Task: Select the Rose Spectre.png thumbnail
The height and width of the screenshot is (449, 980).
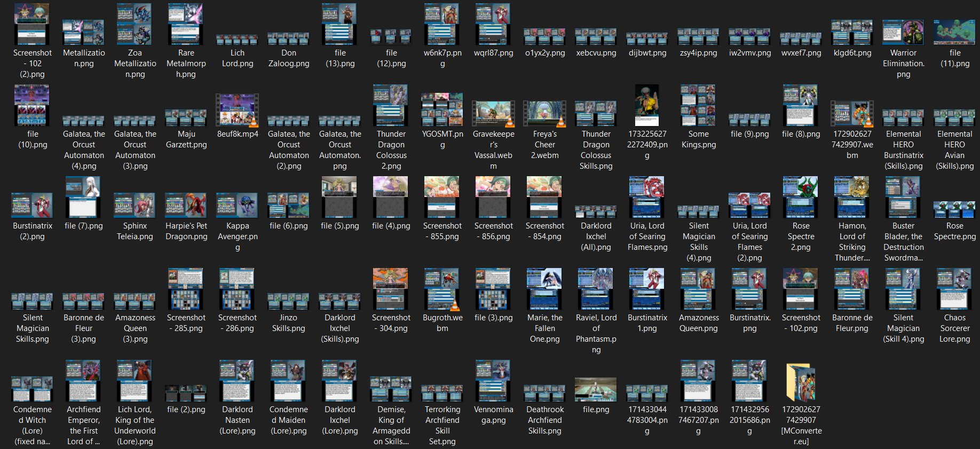Action: pos(954,209)
